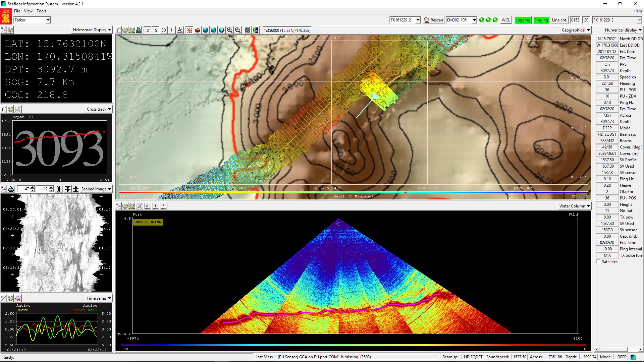Toggle the Pinging button

541,20
